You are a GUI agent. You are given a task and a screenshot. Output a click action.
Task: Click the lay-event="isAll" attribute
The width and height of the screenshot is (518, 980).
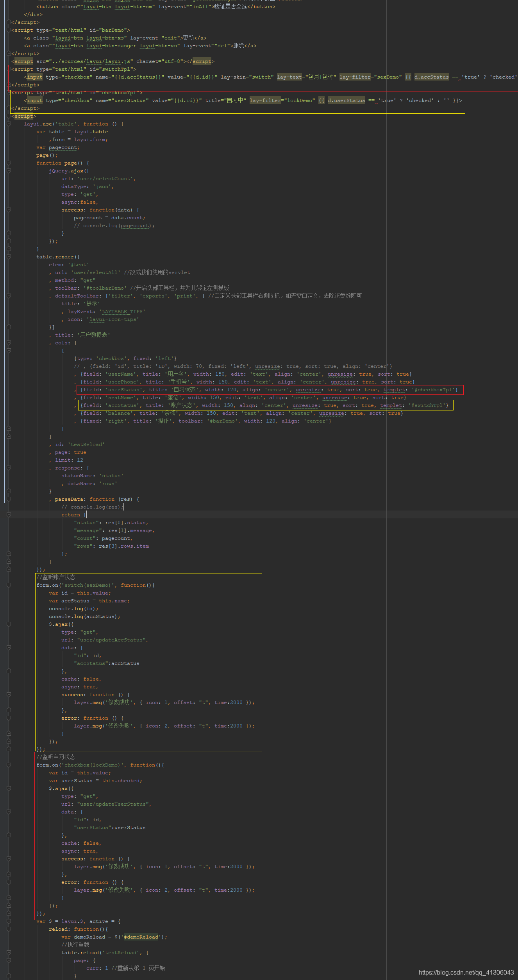[x=185, y=7]
